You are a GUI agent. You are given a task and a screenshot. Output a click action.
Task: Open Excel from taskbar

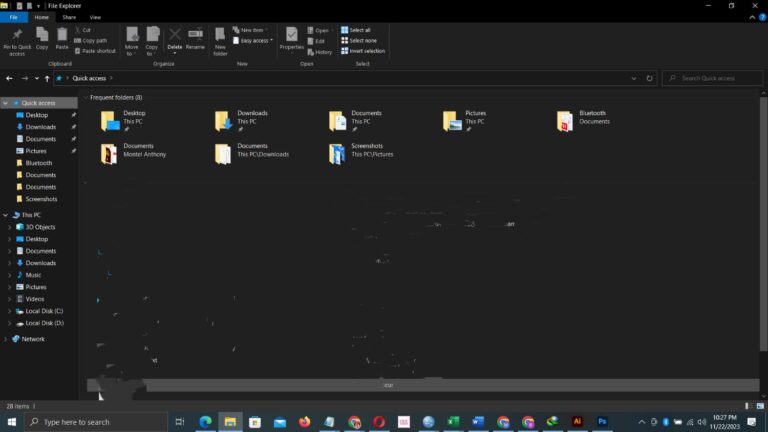coord(453,422)
